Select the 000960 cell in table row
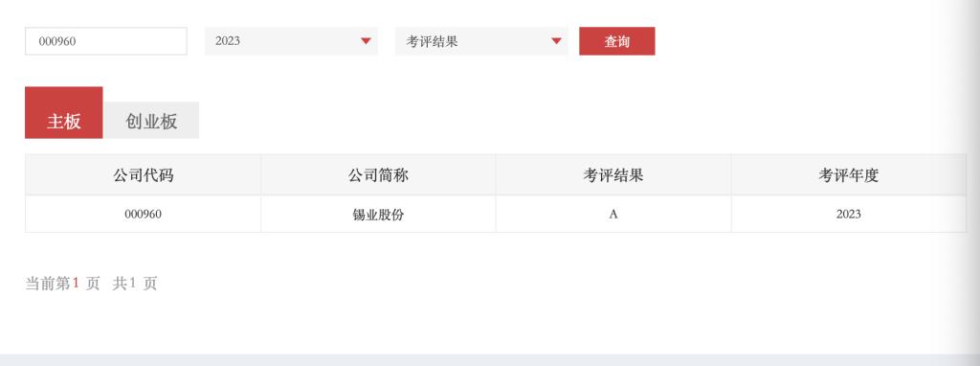 (144, 214)
